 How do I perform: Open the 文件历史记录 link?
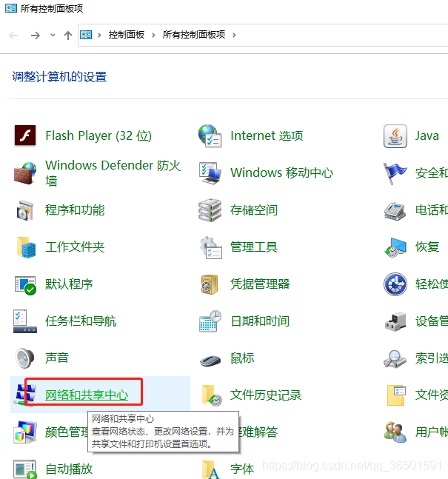[266, 395]
